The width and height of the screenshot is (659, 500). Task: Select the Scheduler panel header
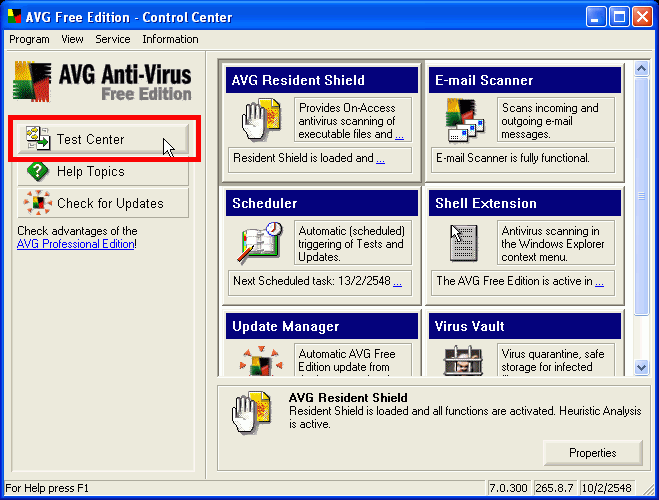click(x=322, y=203)
